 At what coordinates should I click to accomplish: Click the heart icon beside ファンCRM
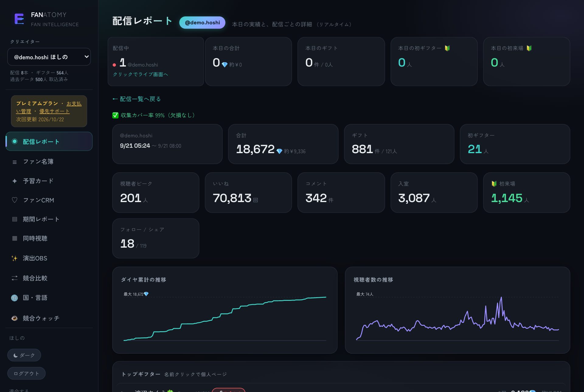[x=14, y=200]
